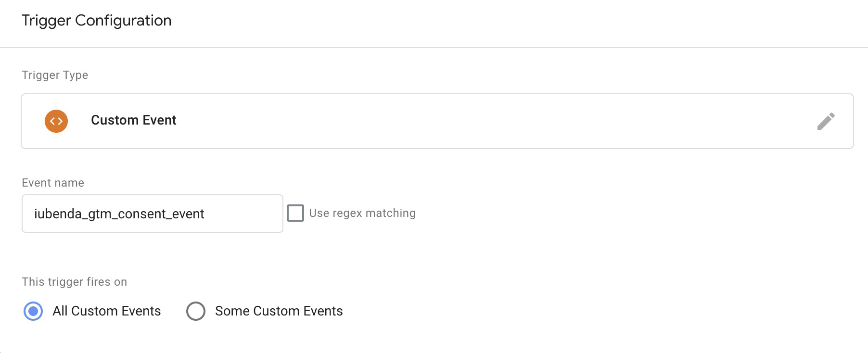
Task: Click the word "Event" in Custom Event
Action: pyautogui.click(x=158, y=120)
